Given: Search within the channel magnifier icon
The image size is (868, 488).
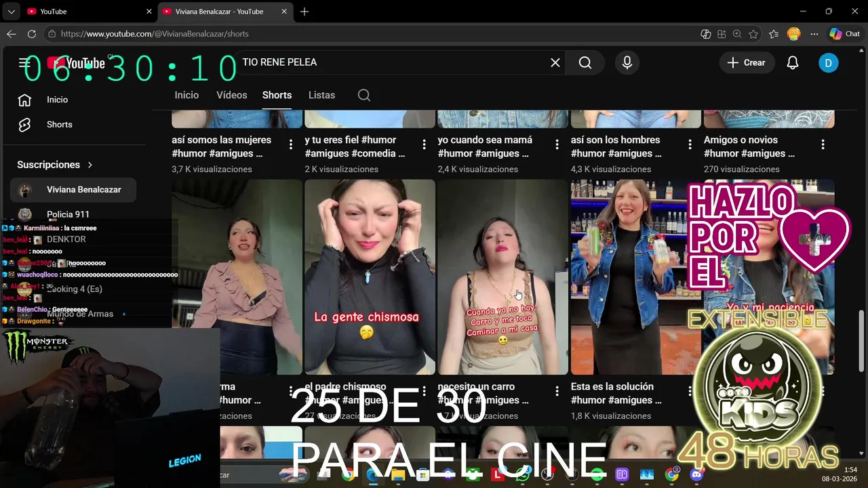Looking at the screenshot, I should pyautogui.click(x=364, y=95).
